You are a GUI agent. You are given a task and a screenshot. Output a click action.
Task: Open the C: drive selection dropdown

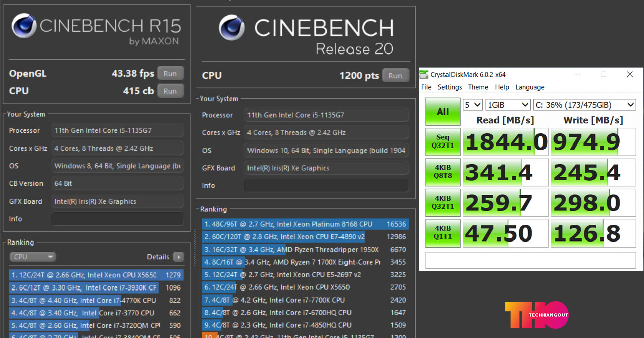(x=584, y=105)
